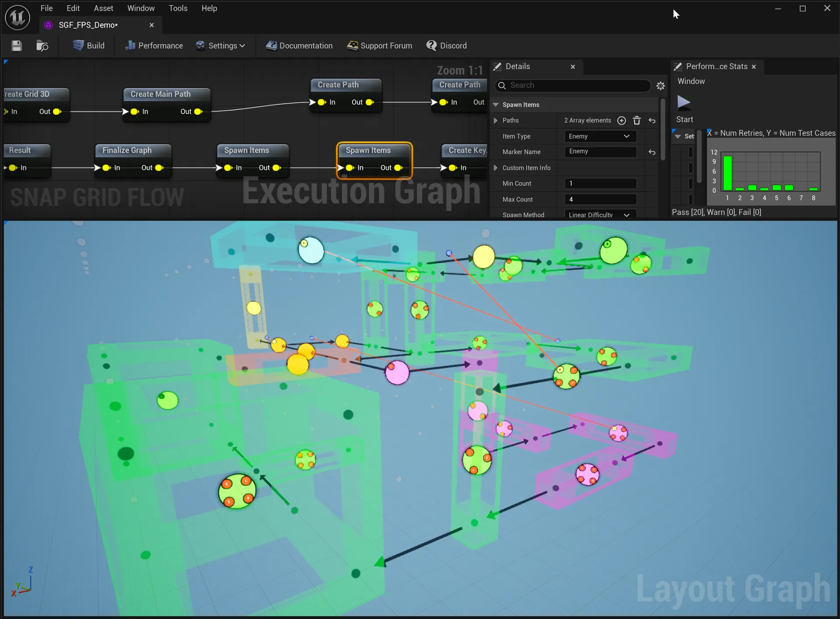Viewport: 840px width, 619px height.
Task: Click the Min Count value field
Action: click(x=600, y=184)
